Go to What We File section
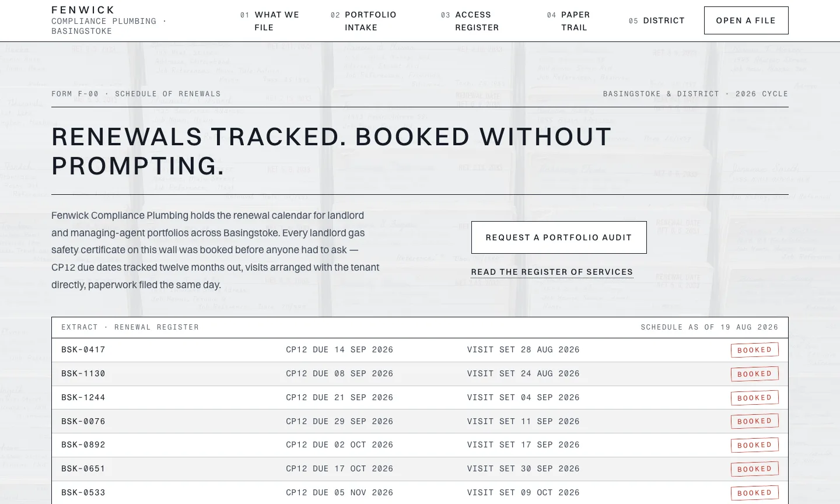This screenshot has width=840, height=504. [269, 21]
